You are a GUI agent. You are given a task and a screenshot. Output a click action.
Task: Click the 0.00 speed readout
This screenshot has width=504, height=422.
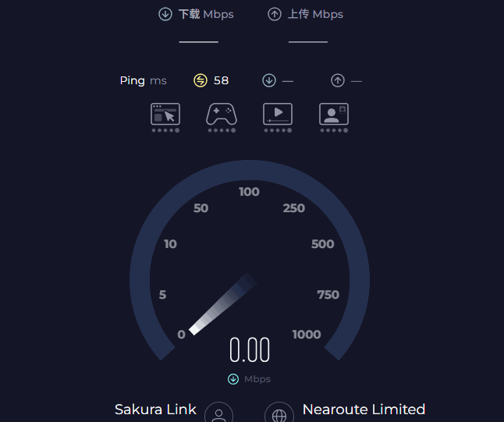[x=250, y=351]
